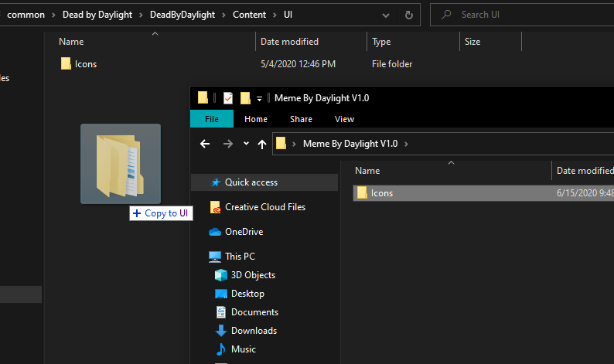Click the Desktop icon in navigation pane
The image size is (614, 364).
coord(221,294)
